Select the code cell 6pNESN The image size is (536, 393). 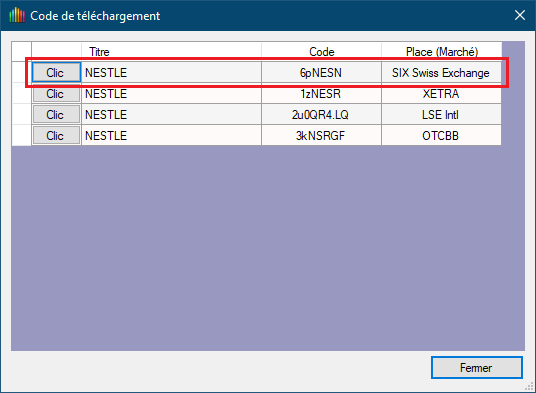321,72
